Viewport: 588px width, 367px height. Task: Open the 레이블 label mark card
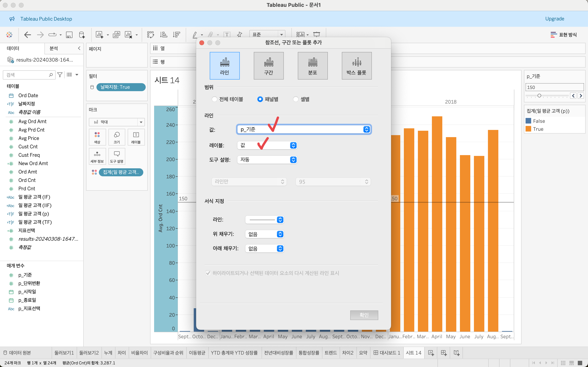tap(136, 137)
